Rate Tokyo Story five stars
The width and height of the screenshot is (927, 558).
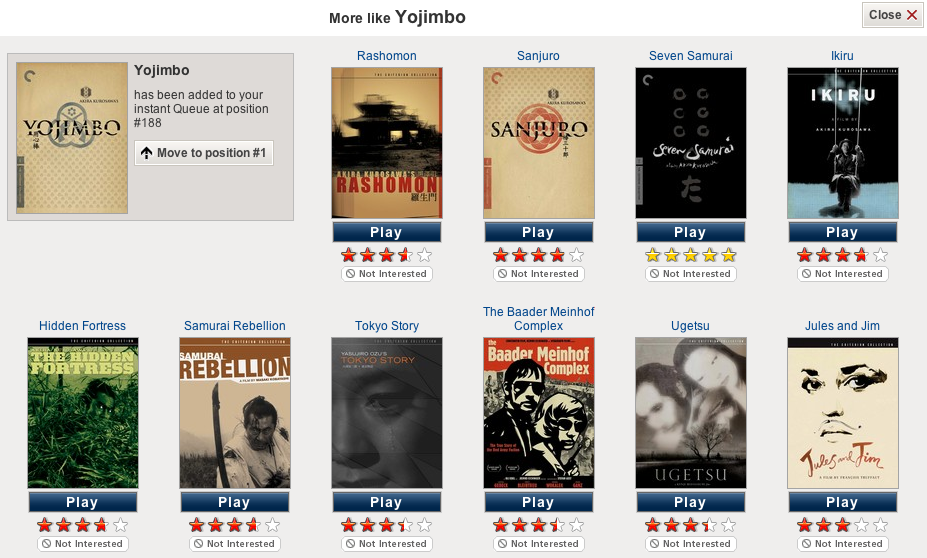pyautogui.click(x=424, y=525)
